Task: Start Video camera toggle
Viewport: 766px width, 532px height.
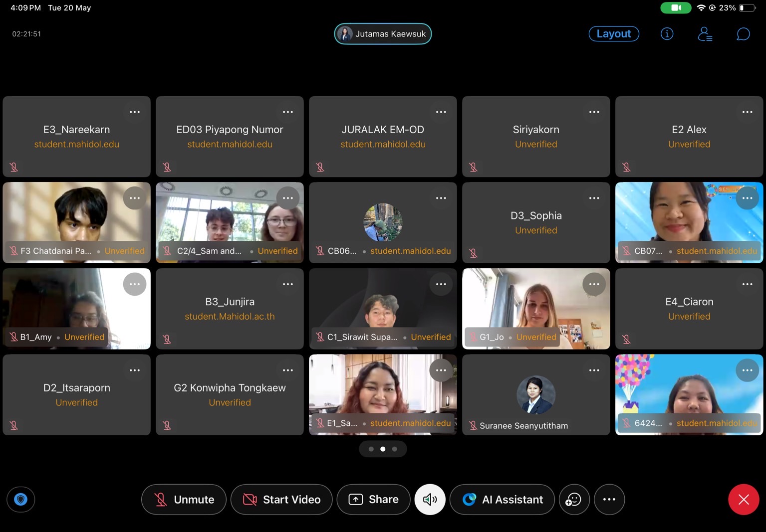Action: [x=281, y=499]
